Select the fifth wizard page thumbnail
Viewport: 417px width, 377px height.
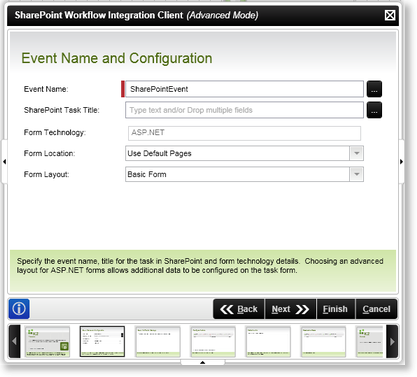(268, 342)
